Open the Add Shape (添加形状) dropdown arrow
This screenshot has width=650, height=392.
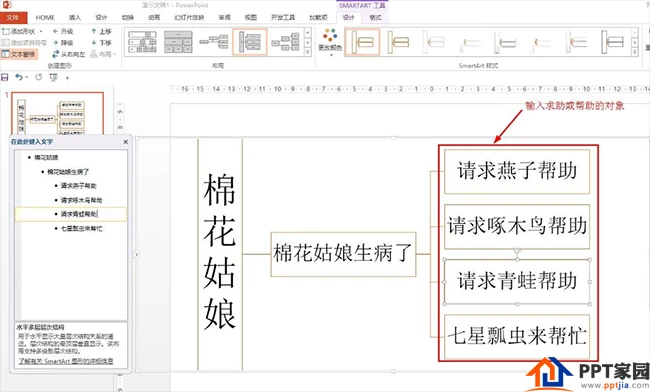41,31
